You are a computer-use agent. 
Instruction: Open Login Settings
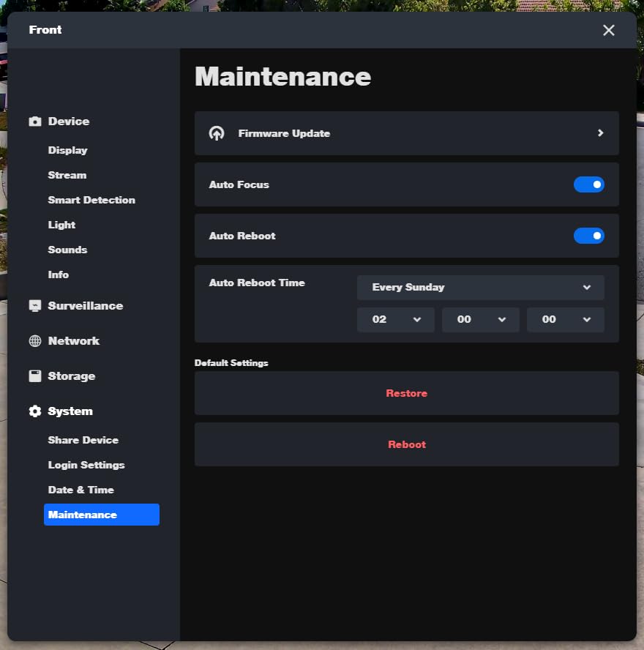click(86, 465)
